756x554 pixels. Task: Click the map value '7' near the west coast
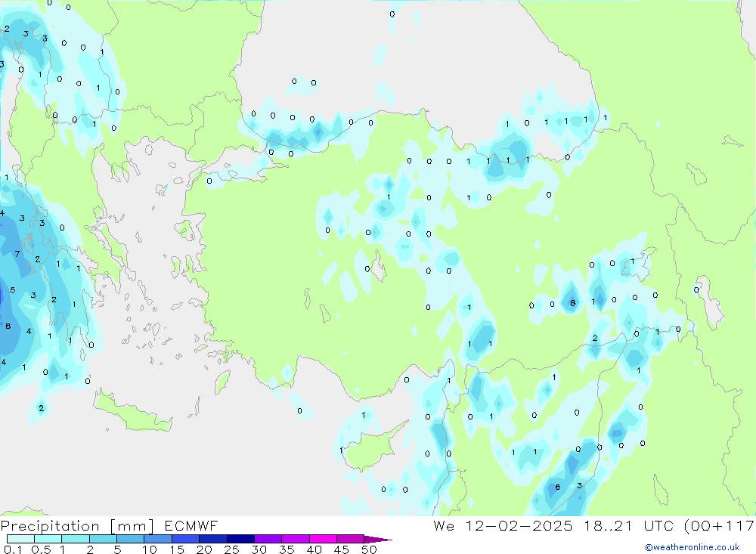coord(17,254)
